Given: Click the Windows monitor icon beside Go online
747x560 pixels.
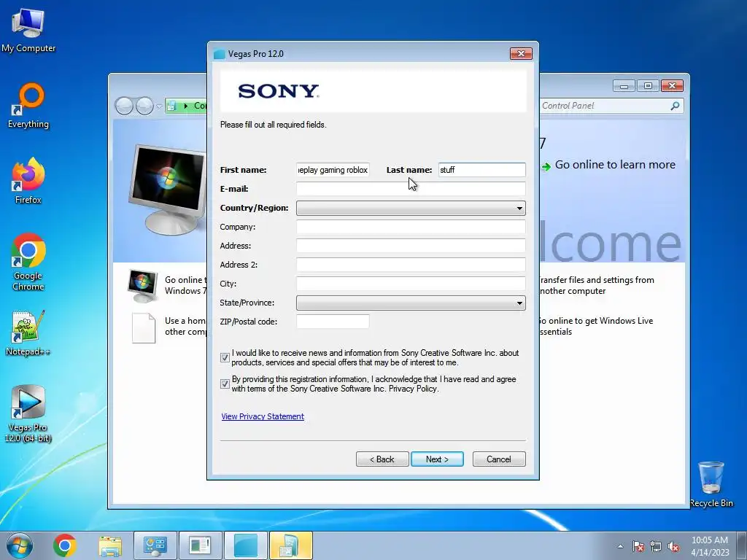Looking at the screenshot, I should click(x=142, y=286).
